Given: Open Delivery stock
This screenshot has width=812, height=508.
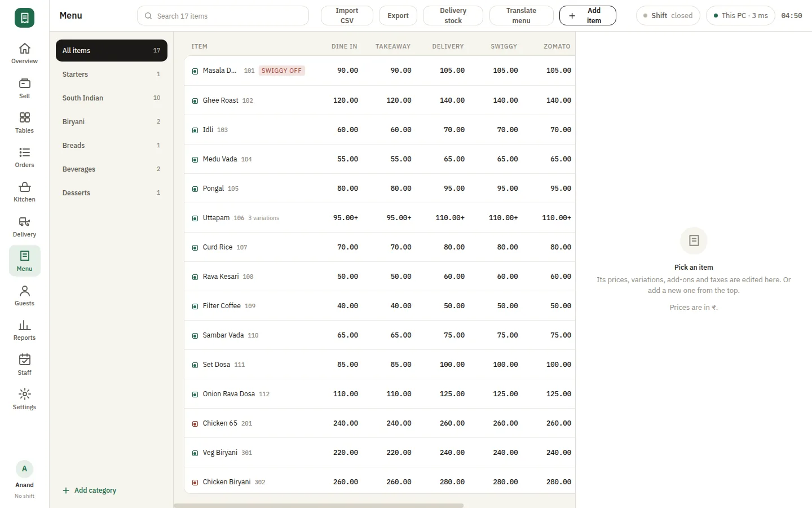Looking at the screenshot, I should point(453,16).
